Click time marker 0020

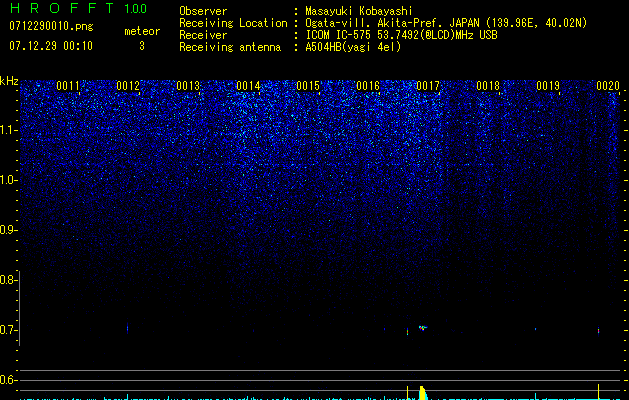[x=608, y=86]
